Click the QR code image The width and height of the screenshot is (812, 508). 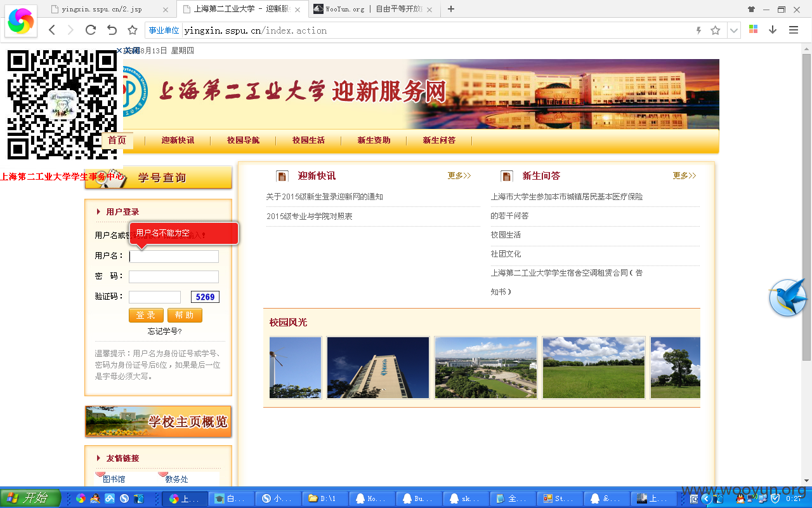pos(62,105)
